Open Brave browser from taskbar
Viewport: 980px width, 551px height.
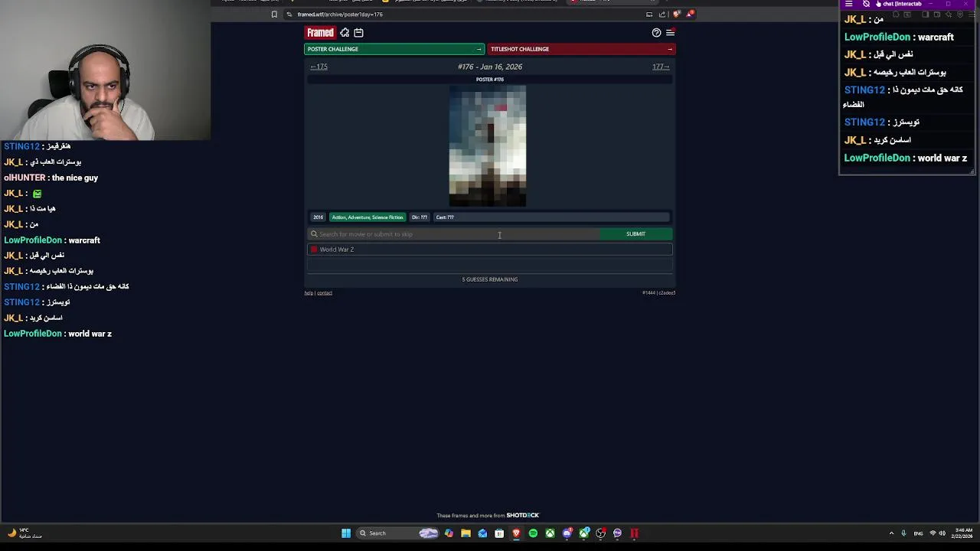coord(516,533)
